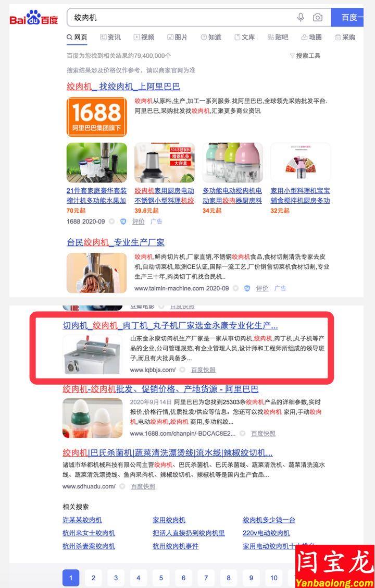Click the filter icon for 搜索工具
This screenshot has width=375, height=588.
[292, 56]
